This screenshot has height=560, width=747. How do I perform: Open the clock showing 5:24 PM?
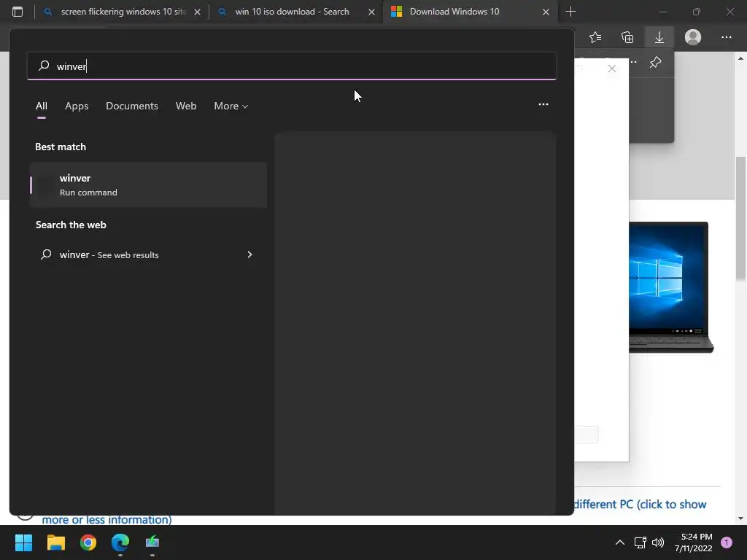(693, 542)
